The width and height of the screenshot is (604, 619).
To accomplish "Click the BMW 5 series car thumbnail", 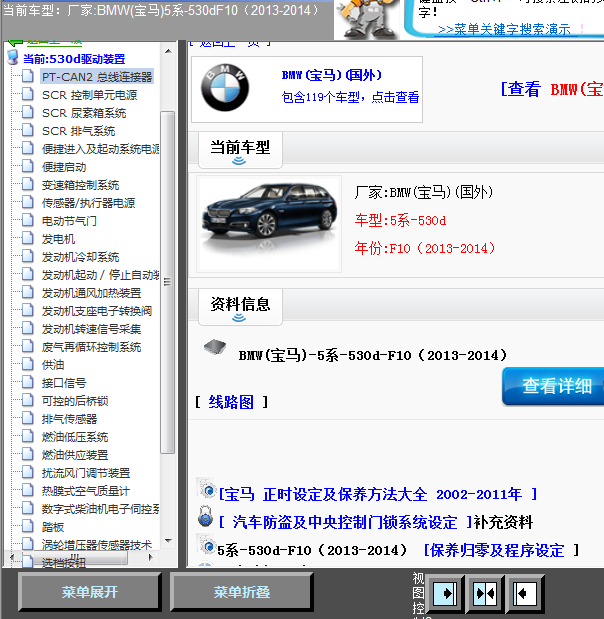I will tap(269, 224).
